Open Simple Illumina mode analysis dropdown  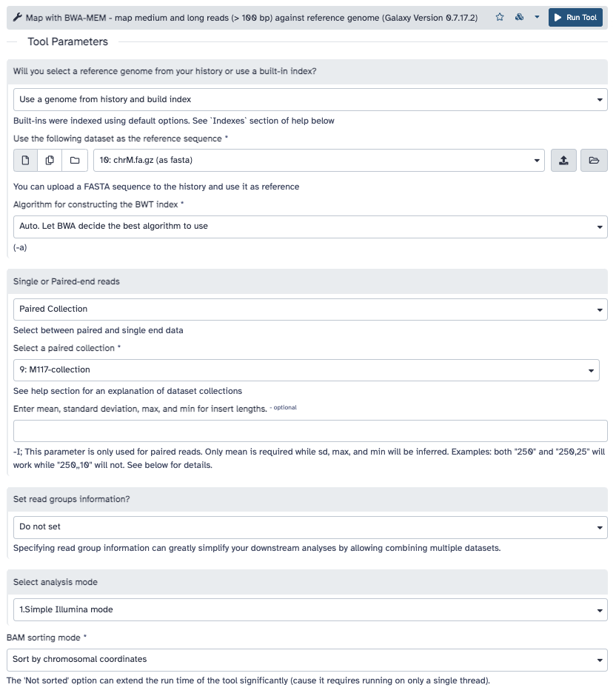[x=310, y=610]
